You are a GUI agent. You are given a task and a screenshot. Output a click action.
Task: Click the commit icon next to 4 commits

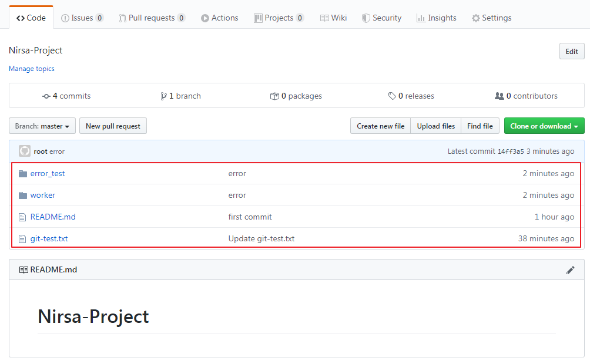click(x=46, y=96)
